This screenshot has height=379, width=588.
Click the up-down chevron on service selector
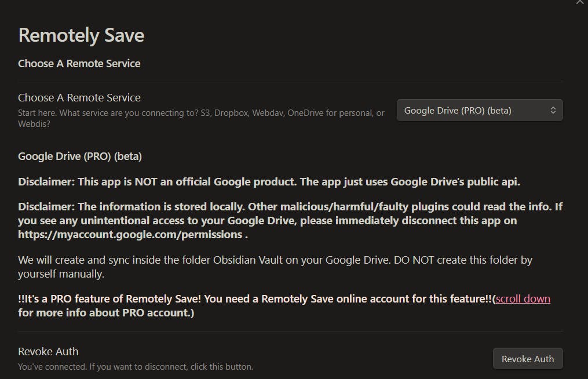pos(553,110)
